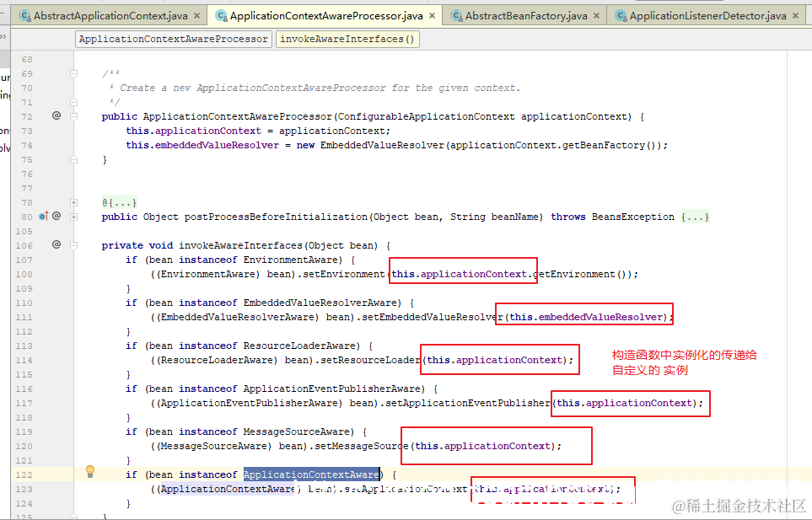Expand folded annotation at line 78
The image size is (812, 520).
point(73,203)
